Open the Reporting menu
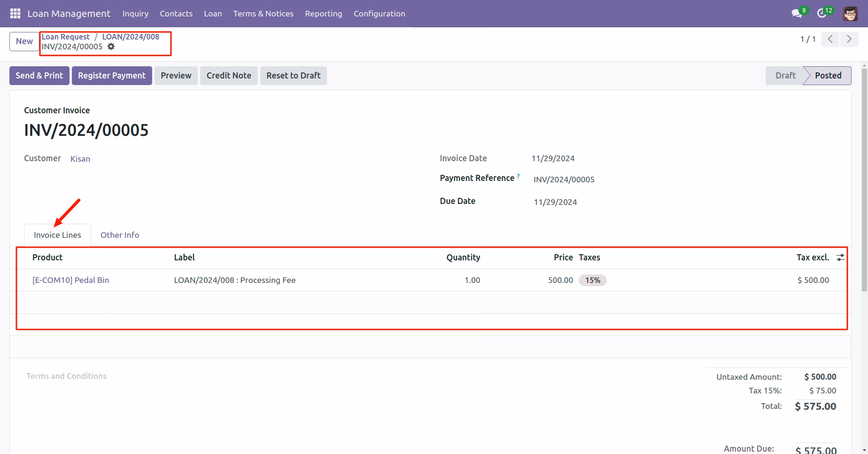This screenshot has width=868, height=454. [324, 14]
